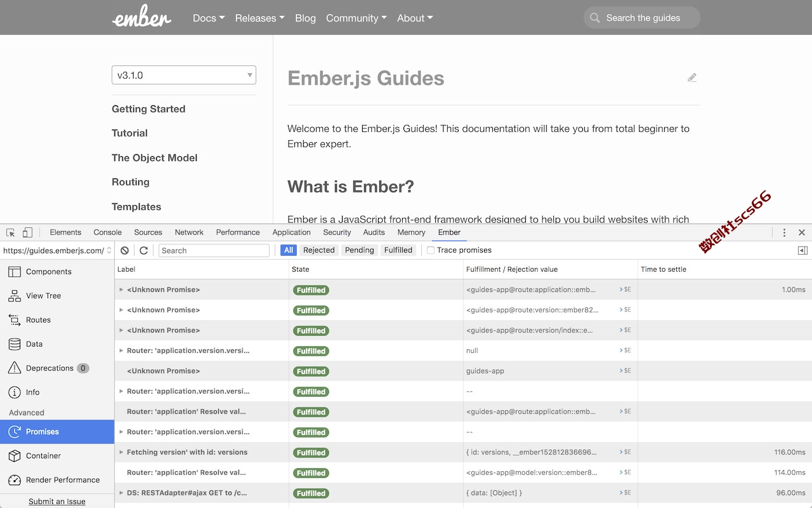
Task: Switch to the Sources tab
Action: coord(148,232)
